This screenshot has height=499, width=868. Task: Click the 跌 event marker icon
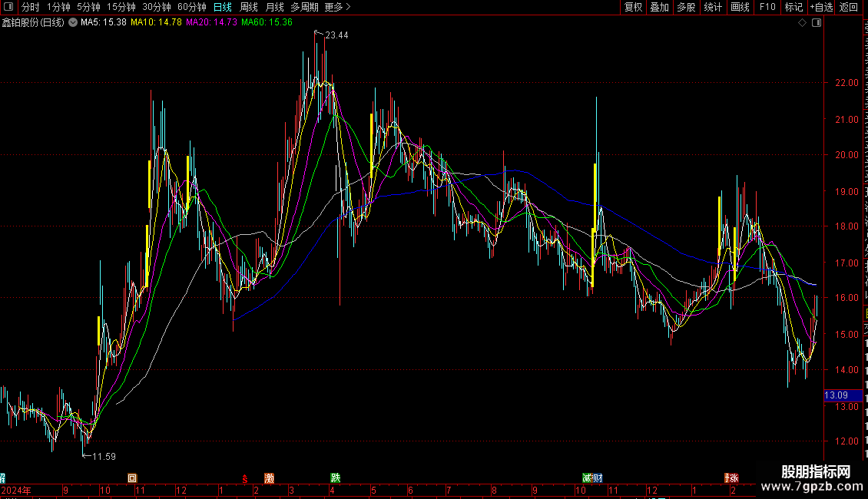[x=335, y=478]
